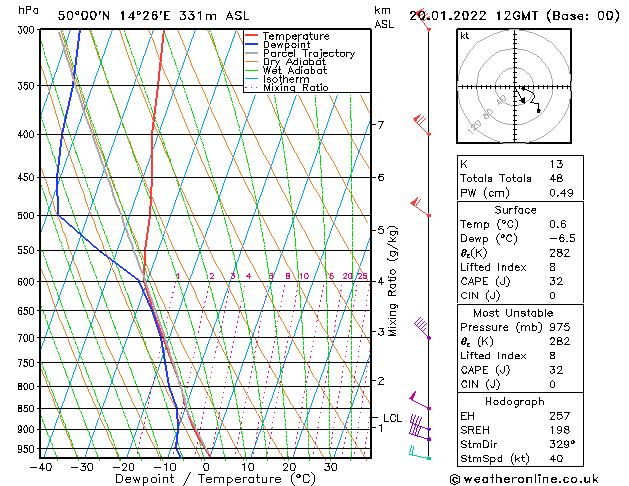The image size is (629, 486).
Task: Click the 850 hPa pressure label
Action: coord(28,409)
